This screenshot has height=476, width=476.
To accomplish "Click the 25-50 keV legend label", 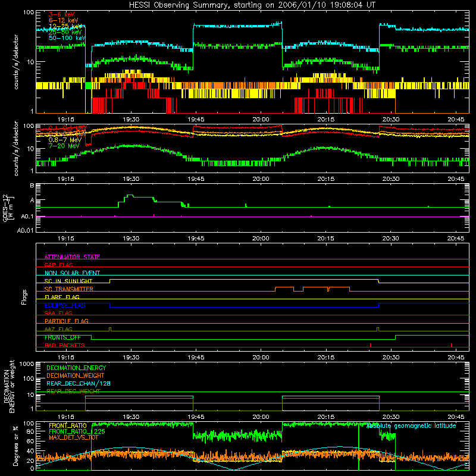I will click(65, 32).
